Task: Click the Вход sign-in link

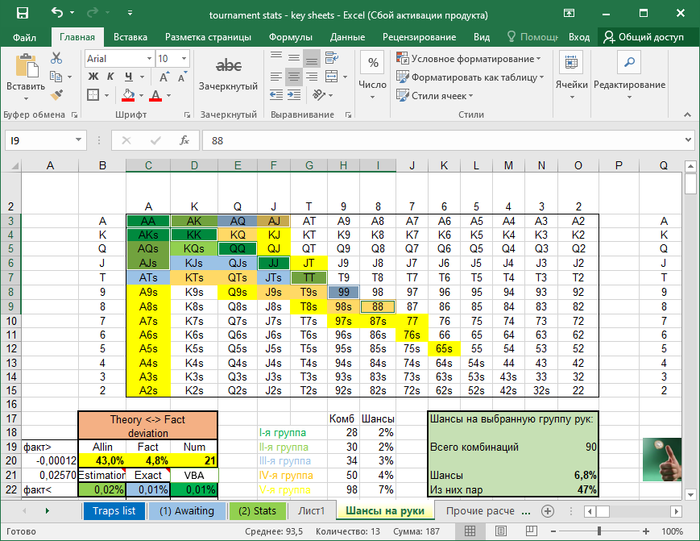Action: (579, 37)
